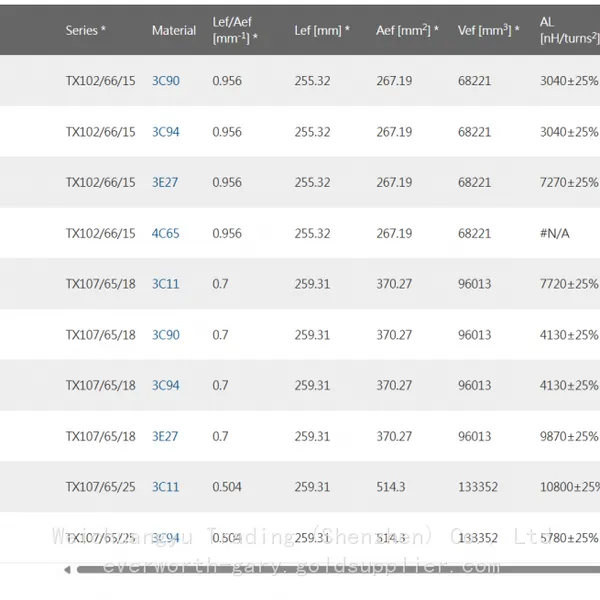Screen dimensions: 600x600
Task: Select TX102/66/15 series cell in 3C94 row
Action: [101, 132]
